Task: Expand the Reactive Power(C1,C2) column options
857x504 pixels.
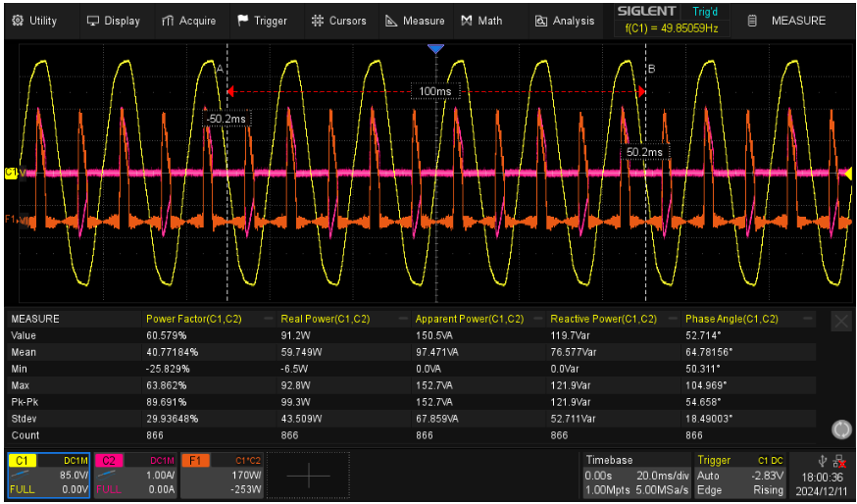Action: (x=674, y=319)
